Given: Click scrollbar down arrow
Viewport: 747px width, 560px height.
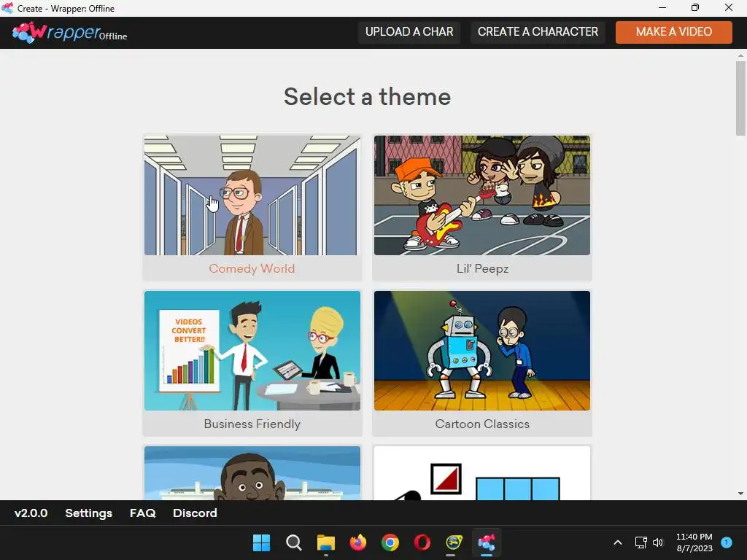Looking at the screenshot, I should [740, 494].
